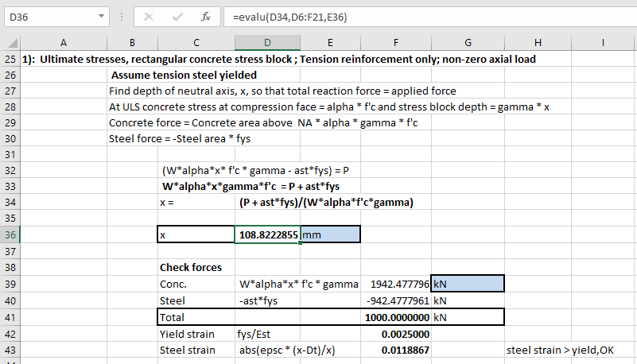Select column G header
The image size is (637, 364).
[467, 42]
